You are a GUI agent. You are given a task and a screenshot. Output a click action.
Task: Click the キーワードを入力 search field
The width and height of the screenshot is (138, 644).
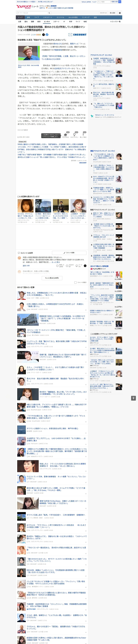(32, 13)
